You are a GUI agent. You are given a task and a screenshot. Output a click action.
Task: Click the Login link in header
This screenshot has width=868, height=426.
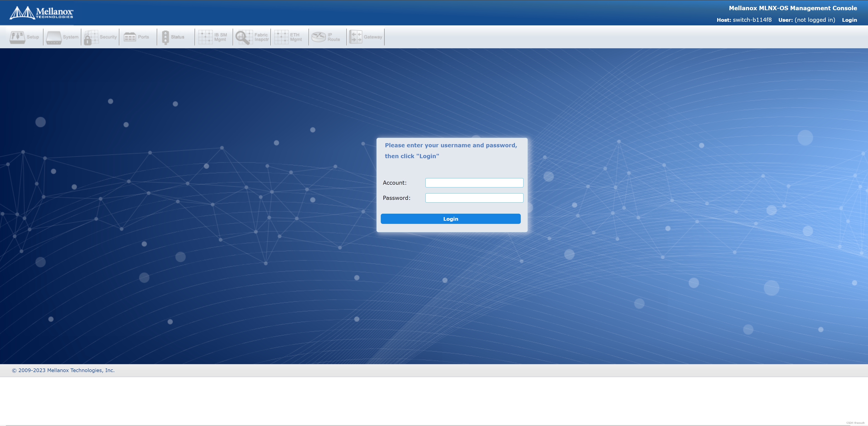click(x=849, y=20)
